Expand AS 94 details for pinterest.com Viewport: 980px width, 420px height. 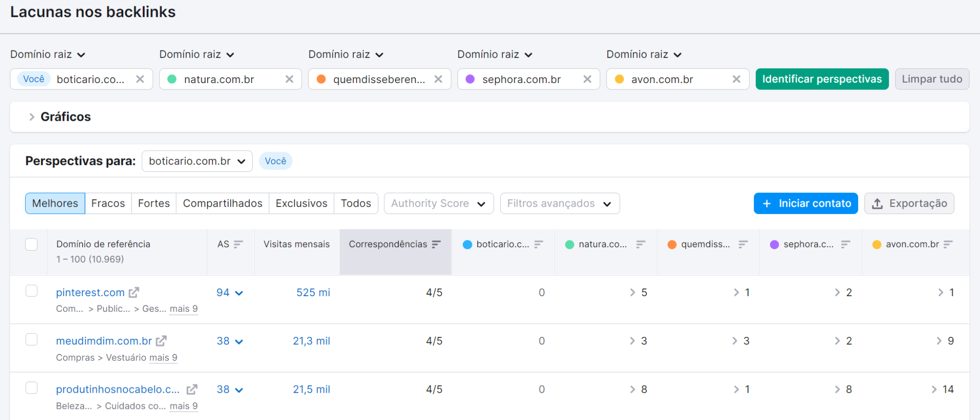[x=239, y=293]
